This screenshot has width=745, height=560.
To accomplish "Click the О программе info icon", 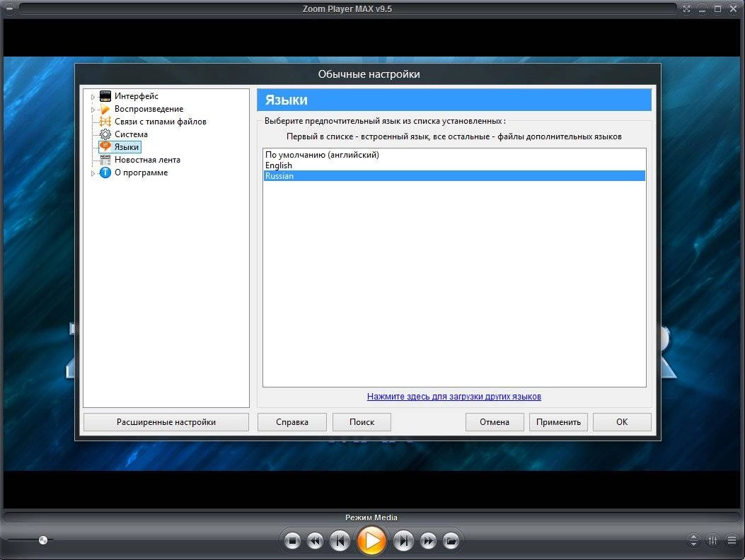I will 105,173.
